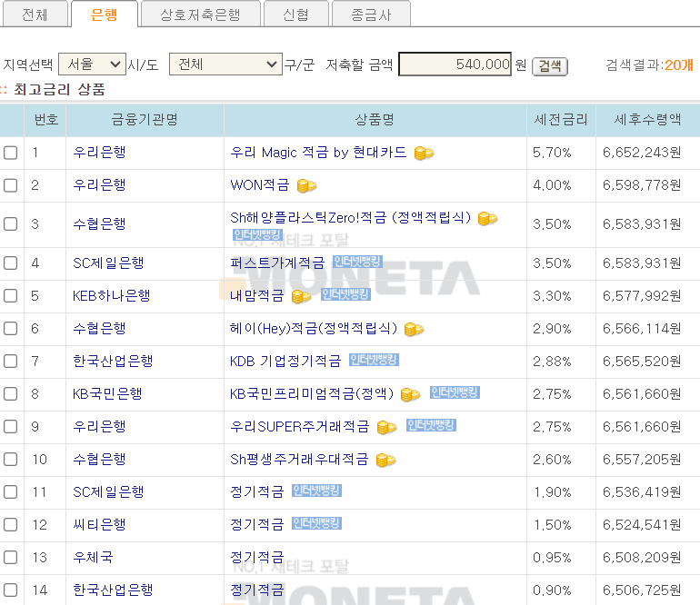700x605 pixels.
Task: Open Sh평생주거래우대적금 product link
Action: [x=299, y=459]
